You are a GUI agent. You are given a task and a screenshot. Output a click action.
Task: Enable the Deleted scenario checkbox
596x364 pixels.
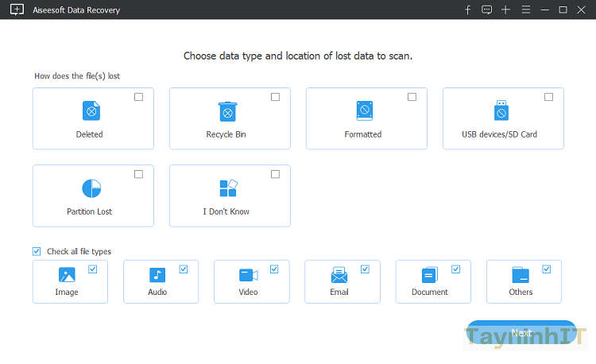click(139, 97)
